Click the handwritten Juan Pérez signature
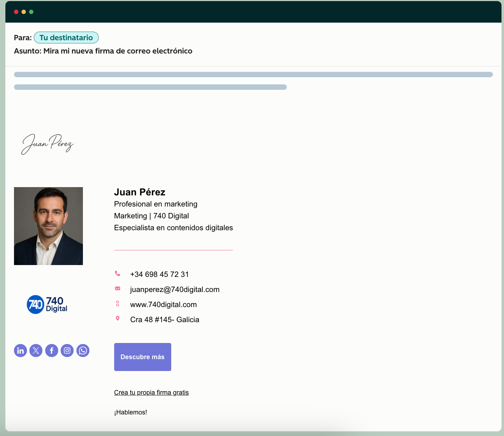Image resolution: width=504 pixels, height=436 pixels. [47, 144]
